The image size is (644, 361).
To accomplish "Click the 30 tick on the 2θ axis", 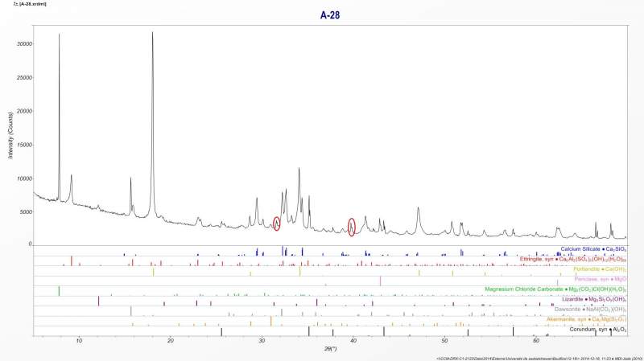I will pyautogui.click(x=262, y=340).
